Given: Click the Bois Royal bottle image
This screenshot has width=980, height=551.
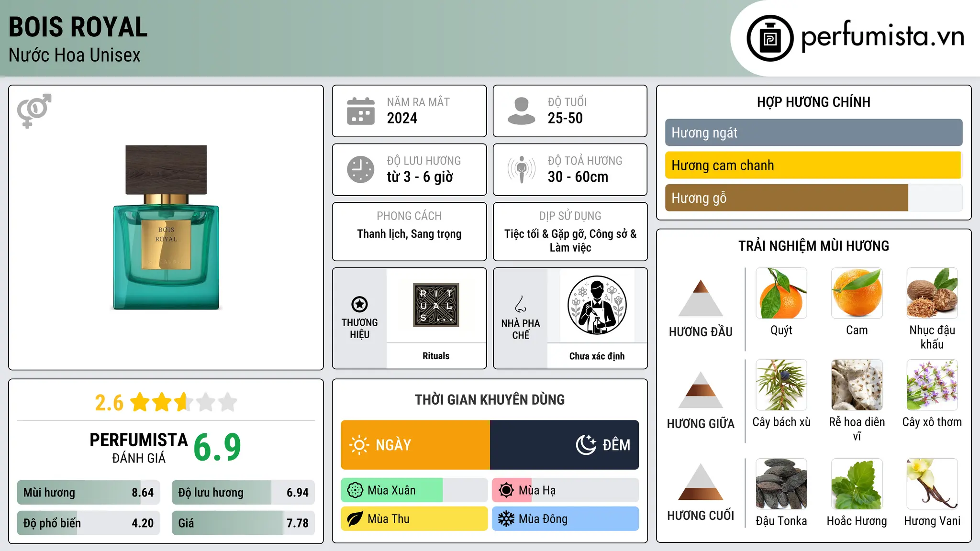Looking at the screenshot, I should (166, 228).
